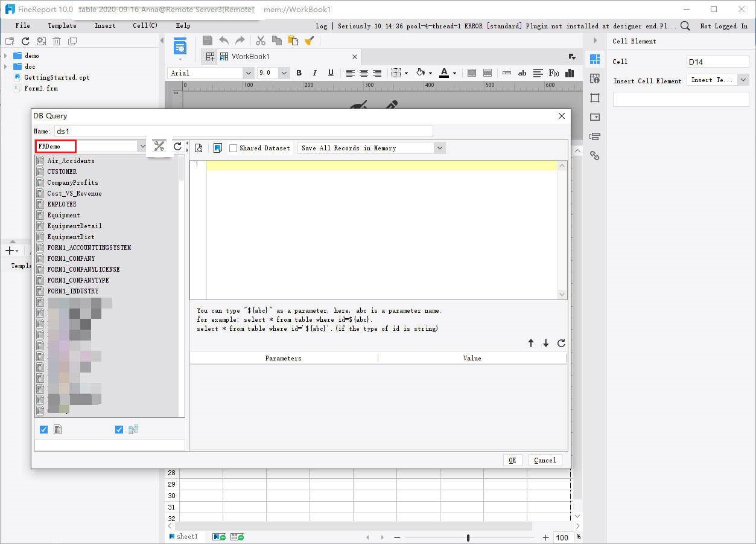The image size is (756, 544).
Task: Preview the SQL query results
Action: click(x=199, y=147)
